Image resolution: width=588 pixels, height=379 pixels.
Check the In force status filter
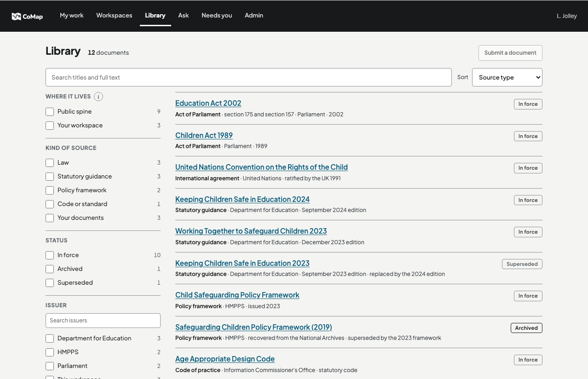click(50, 255)
